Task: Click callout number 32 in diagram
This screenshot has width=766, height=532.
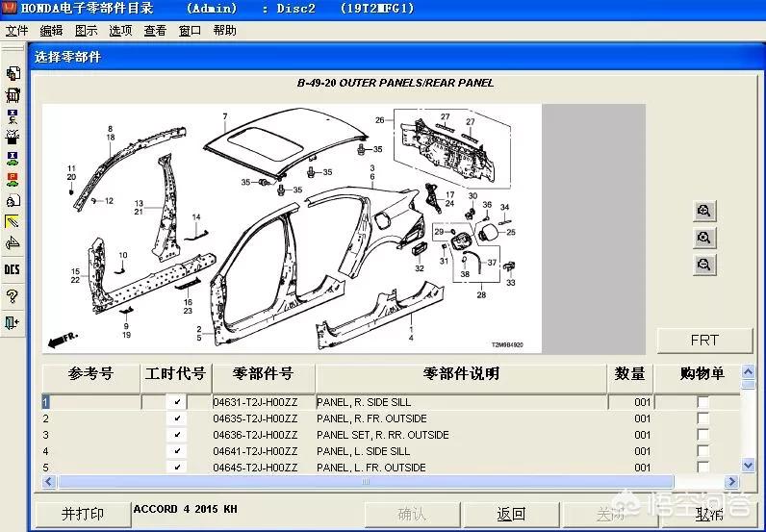Action: point(420,268)
